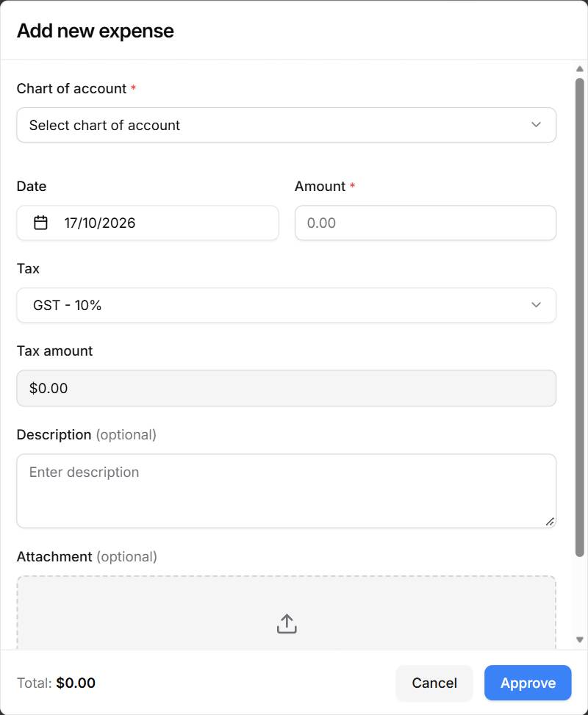Open the Select chart of account dropdown

tap(287, 125)
